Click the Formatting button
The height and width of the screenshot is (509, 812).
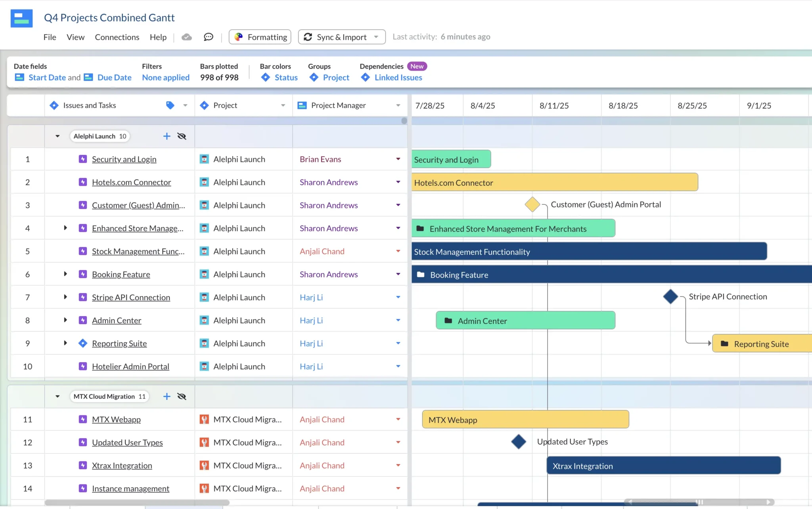point(260,37)
